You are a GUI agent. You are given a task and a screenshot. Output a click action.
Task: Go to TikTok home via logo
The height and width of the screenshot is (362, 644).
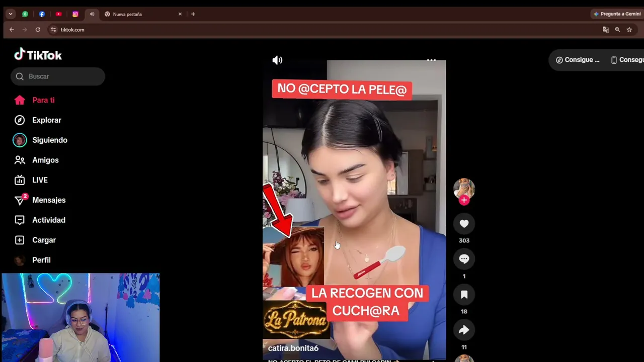[x=38, y=55]
